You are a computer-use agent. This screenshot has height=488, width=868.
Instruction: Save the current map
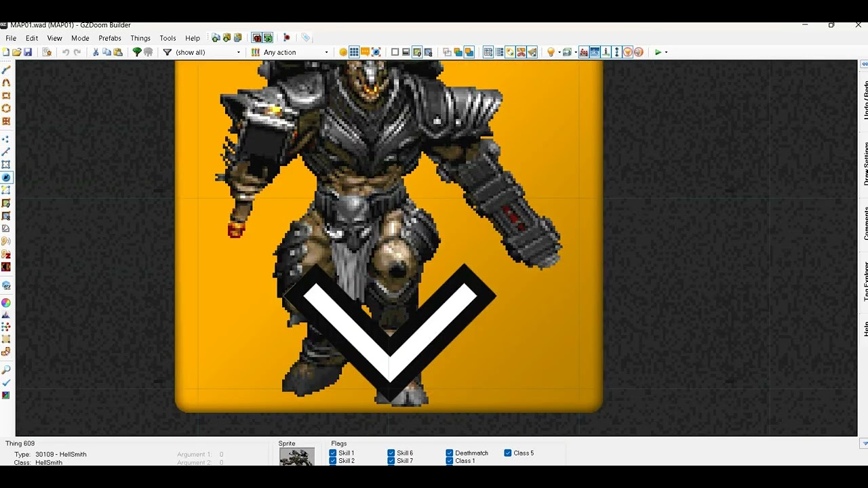(28, 52)
